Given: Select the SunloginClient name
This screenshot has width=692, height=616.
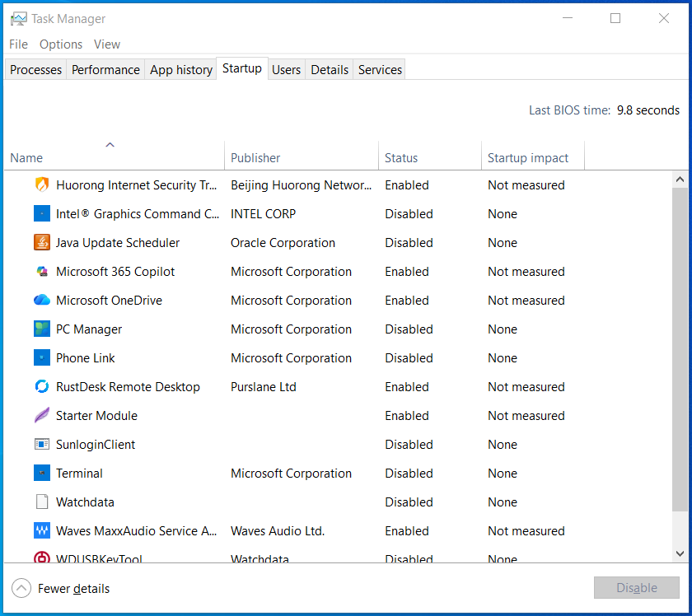Looking at the screenshot, I should 96,444.
